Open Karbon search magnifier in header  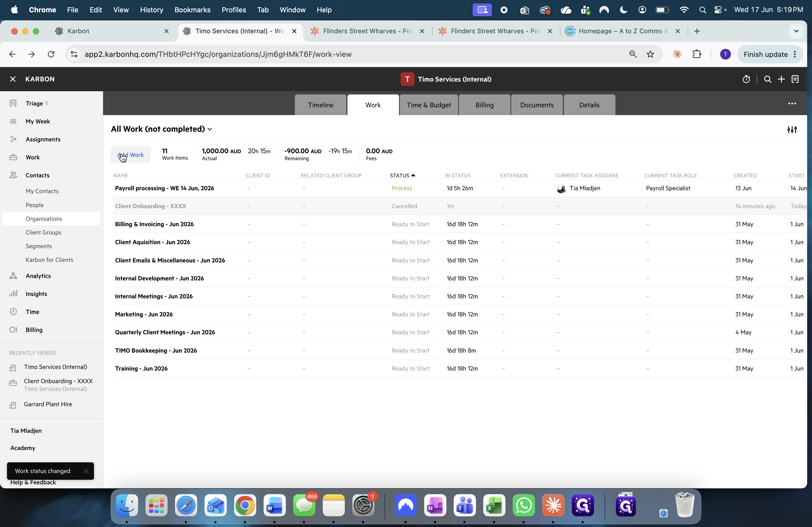(x=767, y=79)
